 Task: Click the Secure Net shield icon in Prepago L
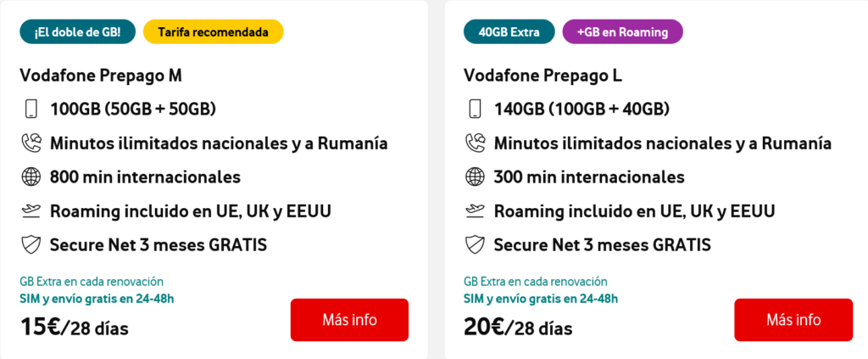pos(475,245)
